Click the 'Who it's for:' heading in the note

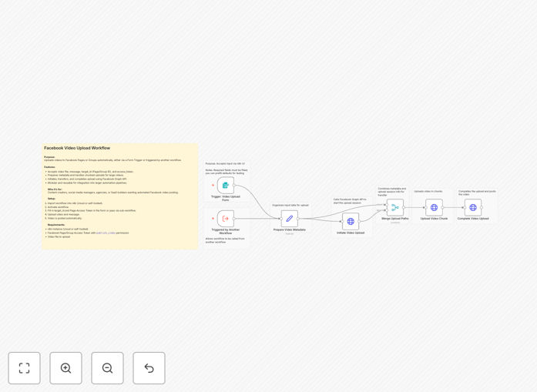[x=55, y=189]
